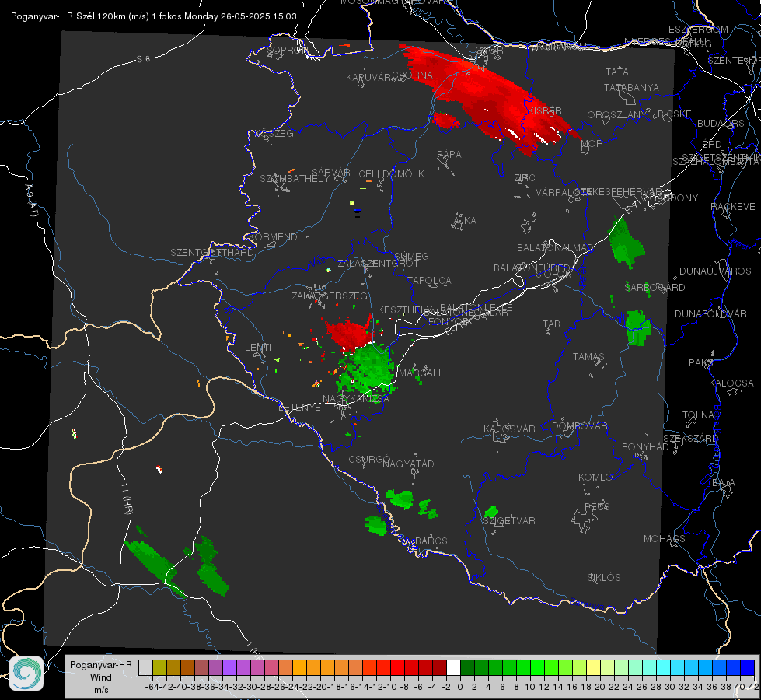Click the BICSKE label
This screenshot has height=700, width=761.
click(x=675, y=114)
